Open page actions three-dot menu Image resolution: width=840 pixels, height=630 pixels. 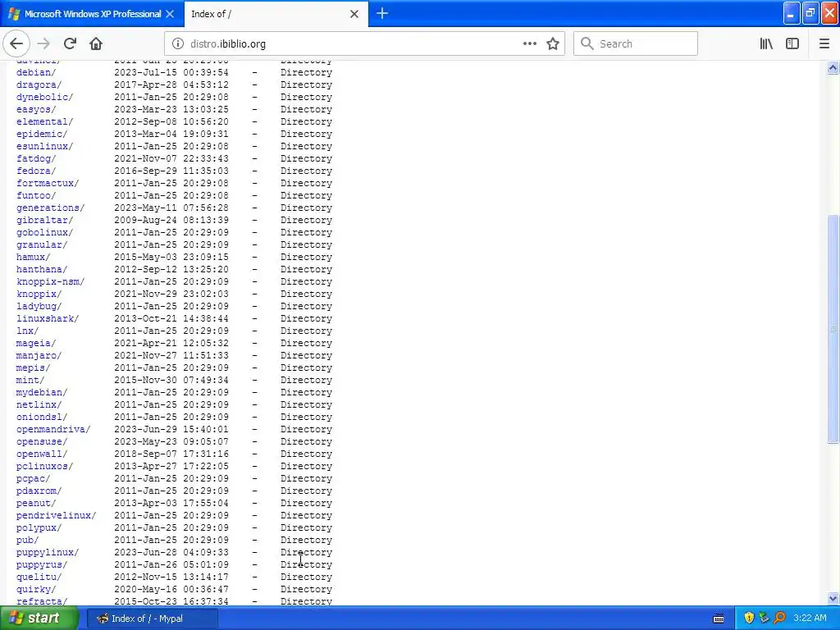(x=530, y=44)
